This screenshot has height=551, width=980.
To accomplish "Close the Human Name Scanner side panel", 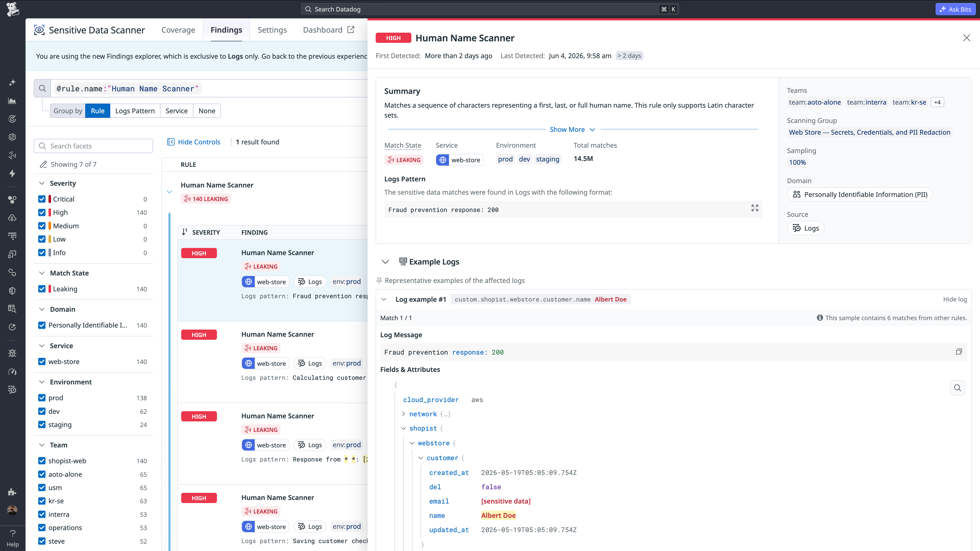I will 967,38.
